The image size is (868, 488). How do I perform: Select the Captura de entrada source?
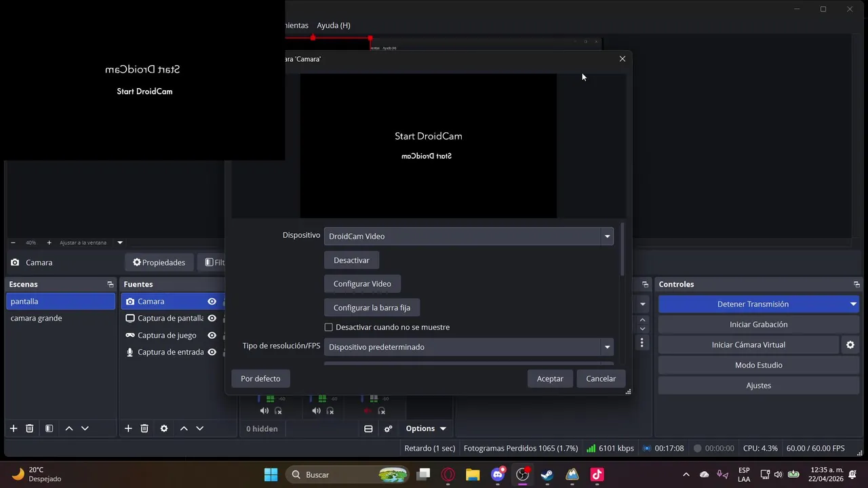click(x=170, y=352)
